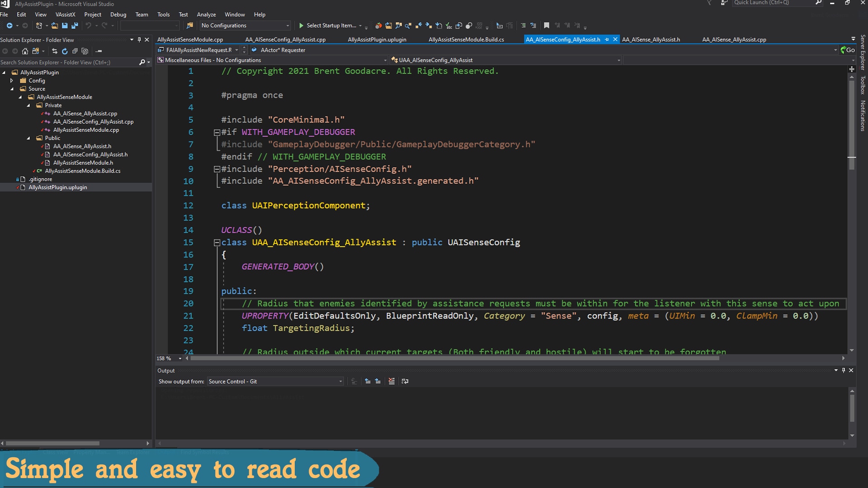868x488 pixels.
Task: Click the Save All icon in toolbar
Action: point(75,26)
